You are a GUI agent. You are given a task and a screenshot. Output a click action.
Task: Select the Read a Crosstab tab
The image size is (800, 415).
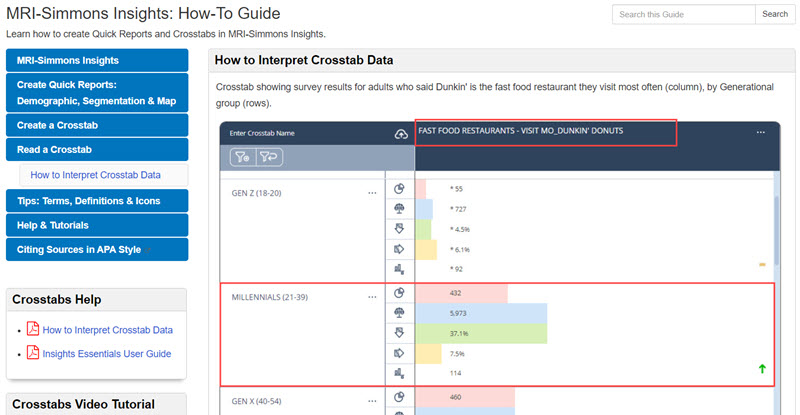(x=97, y=150)
